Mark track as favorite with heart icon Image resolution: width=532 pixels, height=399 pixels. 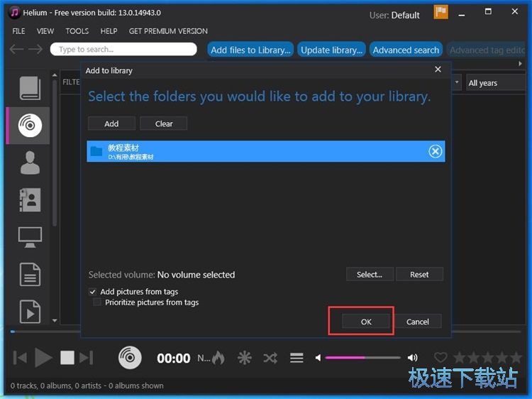(x=440, y=358)
